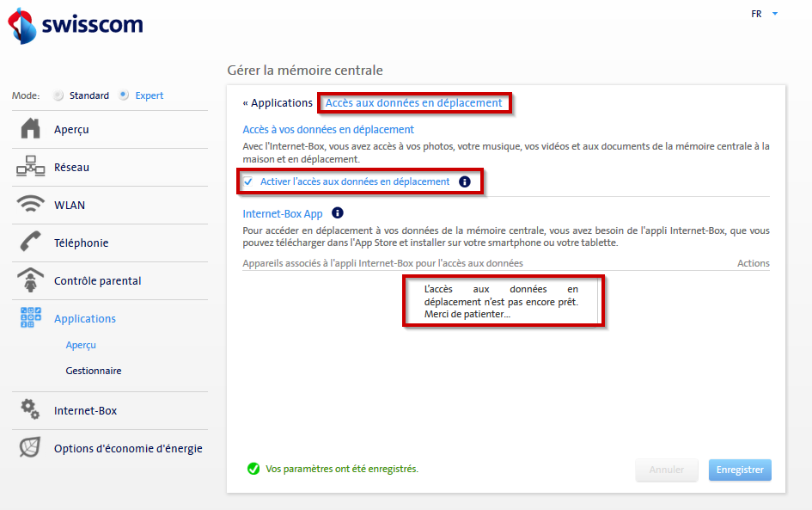This screenshot has width=812, height=510.
Task: Select the Expert mode radio button
Action: [x=121, y=95]
